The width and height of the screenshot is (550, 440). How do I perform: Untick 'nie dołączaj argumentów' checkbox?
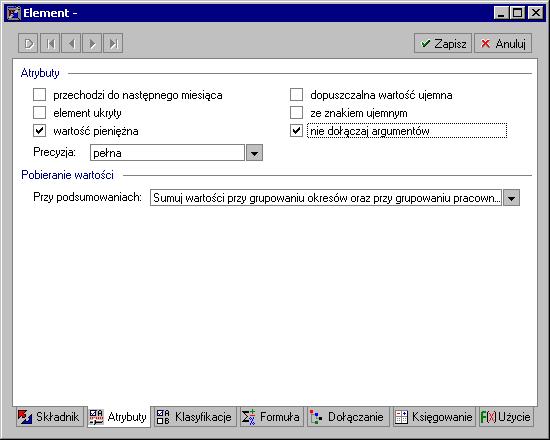pyautogui.click(x=296, y=131)
